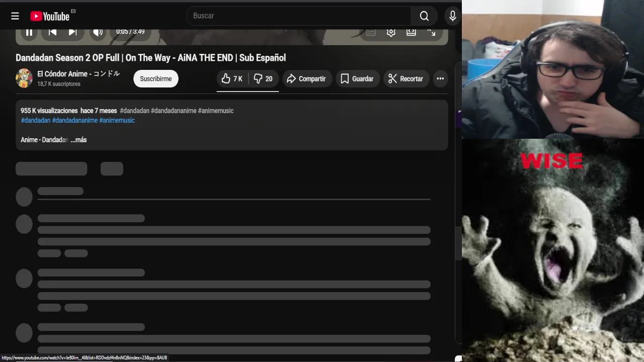
Task: Open the YouTube hamburger guide menu
Action: pyautogui.click(x=15, y=16)
